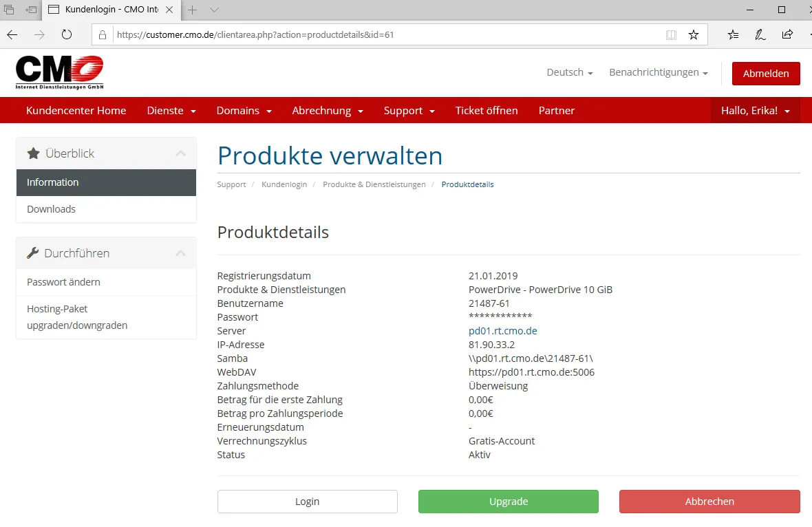
Task: Expand the Support menu
Action: click(409, 110)
